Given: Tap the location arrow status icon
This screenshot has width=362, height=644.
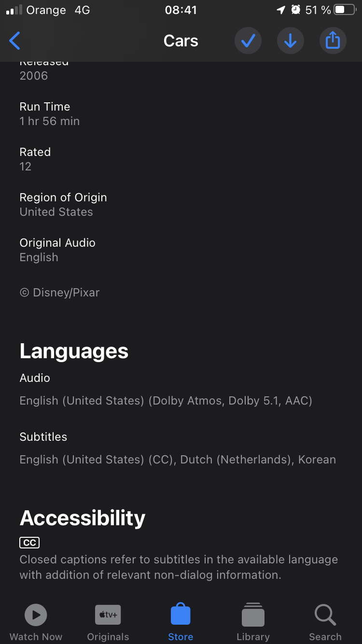Looking at the screenshot, I should click(281, 10).
